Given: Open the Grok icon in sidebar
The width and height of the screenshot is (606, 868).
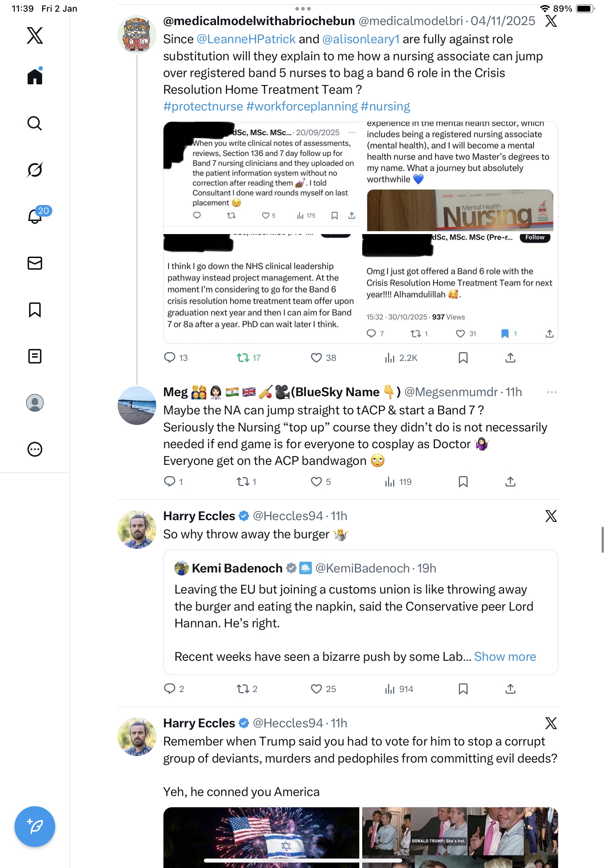Looking at the screenshot, I should pyautogui.click(x=35, y=170).
